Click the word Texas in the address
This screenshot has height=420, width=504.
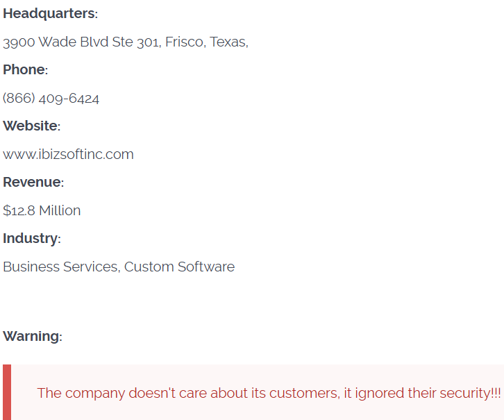tap(228, 42)
